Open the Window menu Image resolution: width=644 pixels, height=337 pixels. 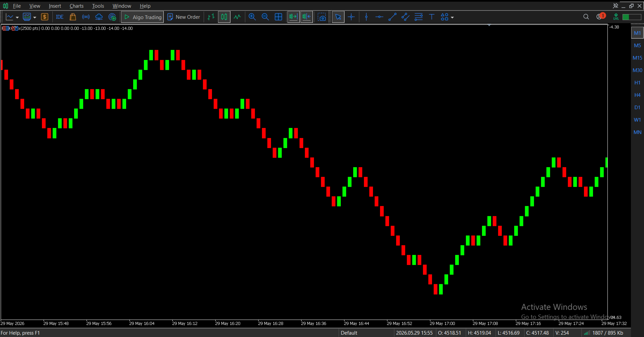coord(122,6)
